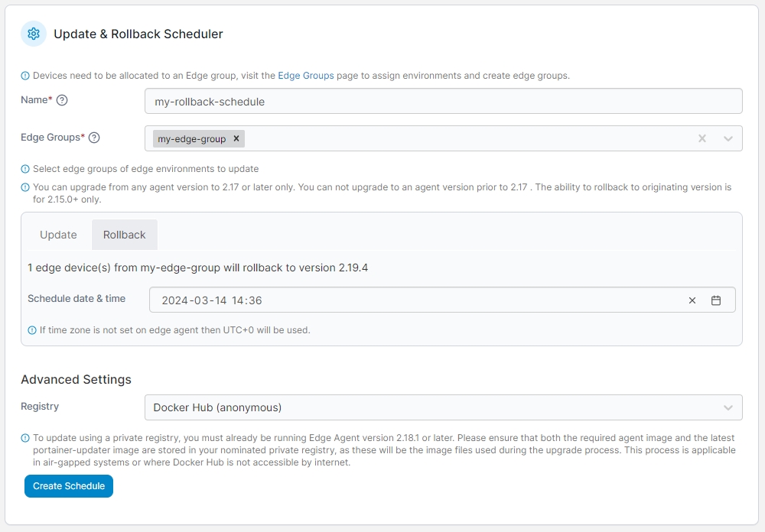Select the Rollback tab

pos(125,235)
